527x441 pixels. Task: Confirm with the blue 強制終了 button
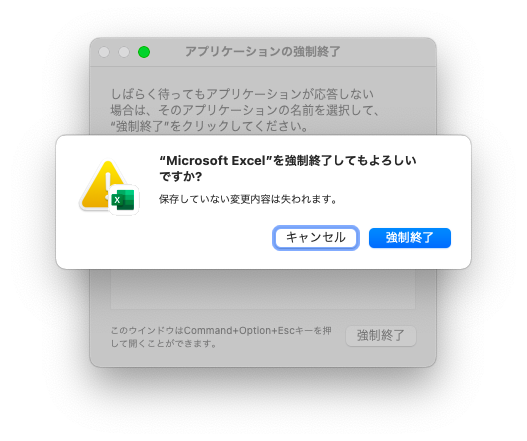pos(410,238)
